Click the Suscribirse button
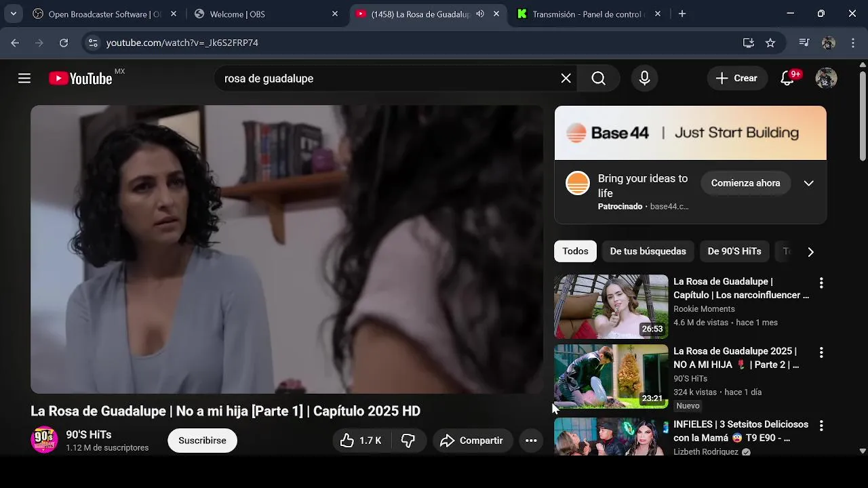Image resolution: width=868 pixels, height=488 pixels. [202, 441]
